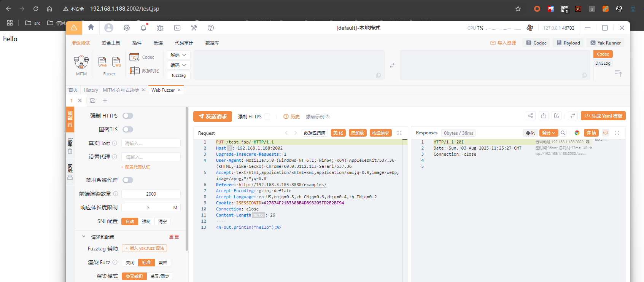Click the share icon above responses

point(531,116)
